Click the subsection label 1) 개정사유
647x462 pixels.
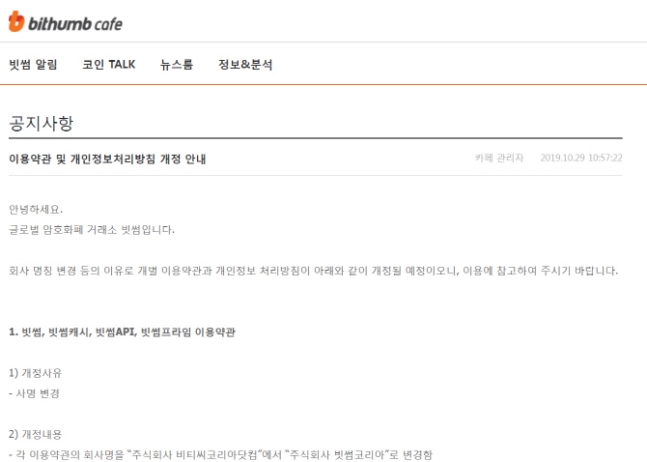tap(35, 373)
